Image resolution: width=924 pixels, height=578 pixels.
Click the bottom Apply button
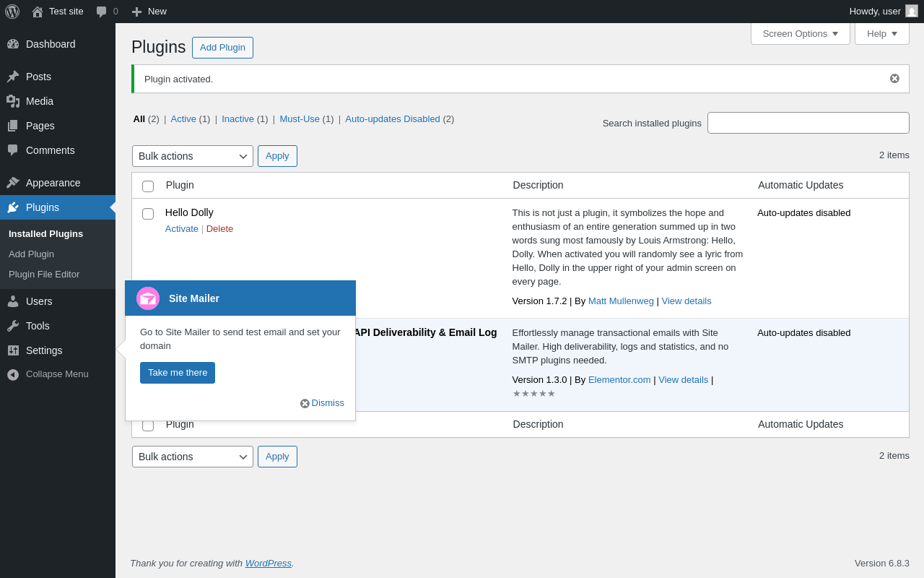(x=277, y=457)
